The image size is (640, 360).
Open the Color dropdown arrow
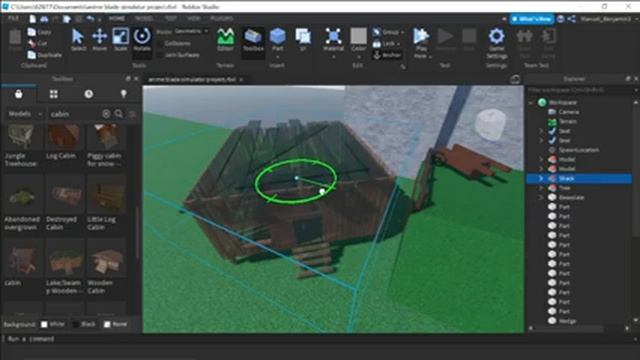(x=358, y=56)
